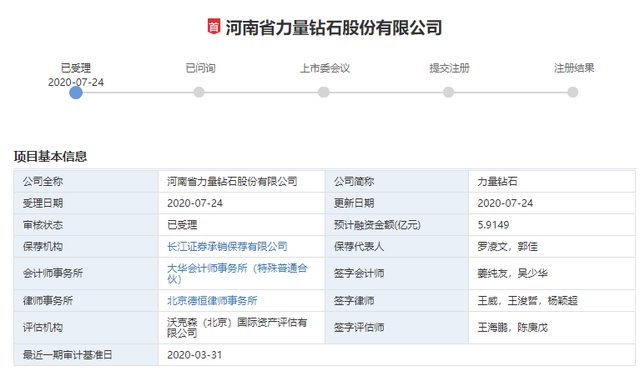
Task: Click the 预计融资金额(亿元) label cell
Action: tap(397, 225)
